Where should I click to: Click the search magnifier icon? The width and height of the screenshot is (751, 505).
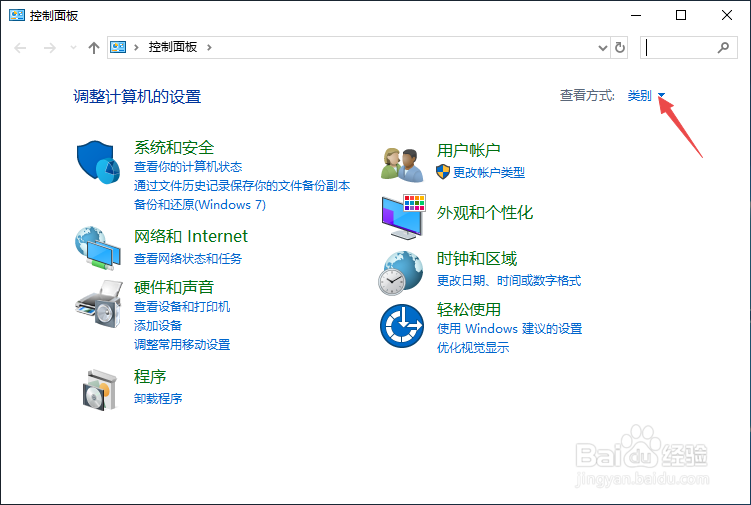point(723,47)
